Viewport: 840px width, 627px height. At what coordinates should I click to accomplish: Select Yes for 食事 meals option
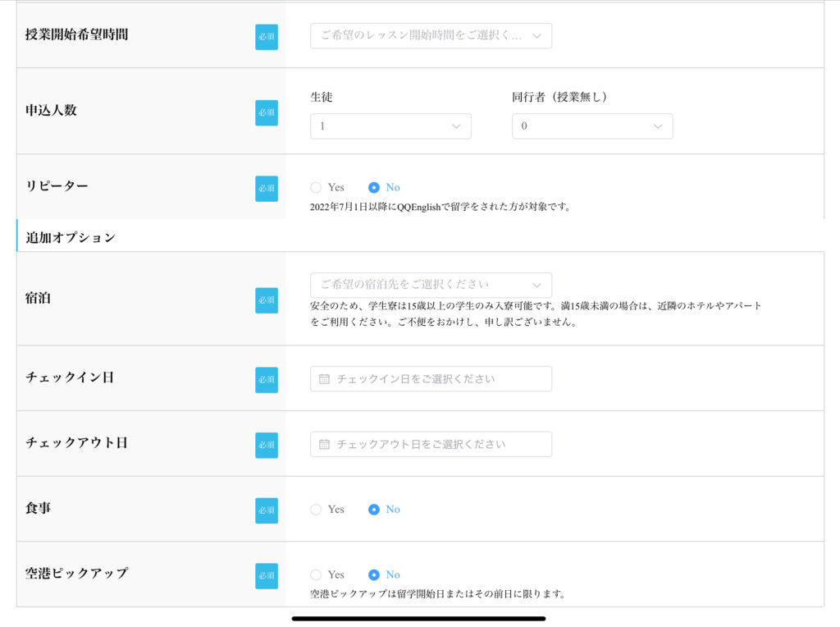[316, 510]
